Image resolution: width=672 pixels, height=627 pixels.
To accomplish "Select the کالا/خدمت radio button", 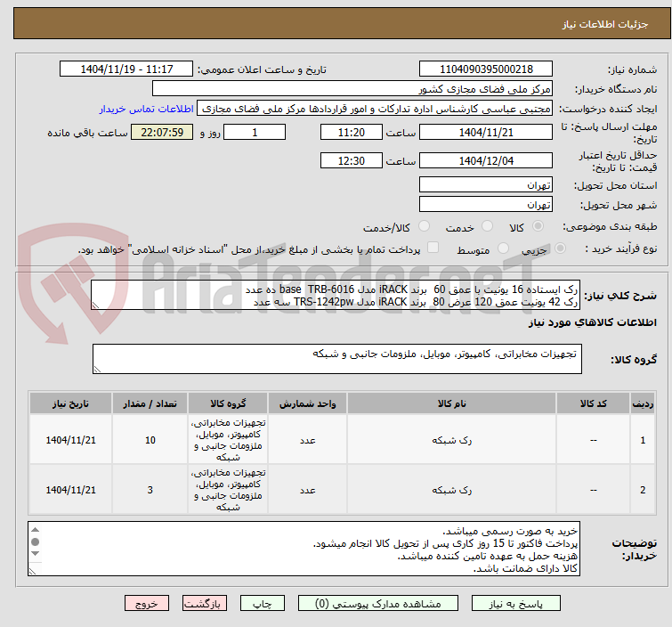I will (x=424, y=226).
